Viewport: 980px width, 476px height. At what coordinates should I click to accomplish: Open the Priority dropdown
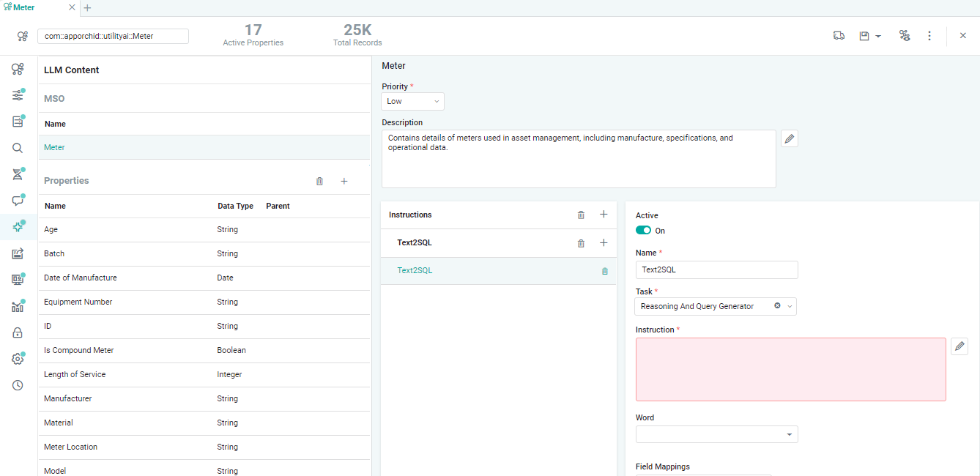click(x=412, y=102)
